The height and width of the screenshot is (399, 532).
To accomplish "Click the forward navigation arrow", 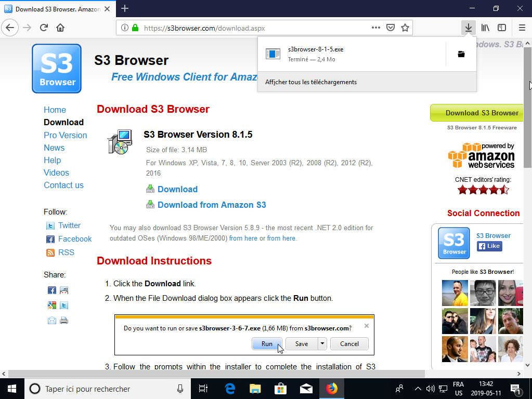I will (27, 28).
